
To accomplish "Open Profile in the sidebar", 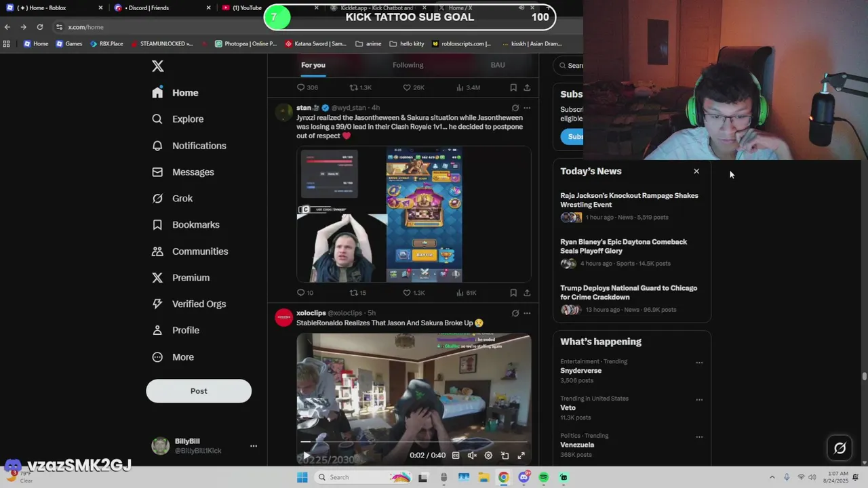I will (176, 331).
